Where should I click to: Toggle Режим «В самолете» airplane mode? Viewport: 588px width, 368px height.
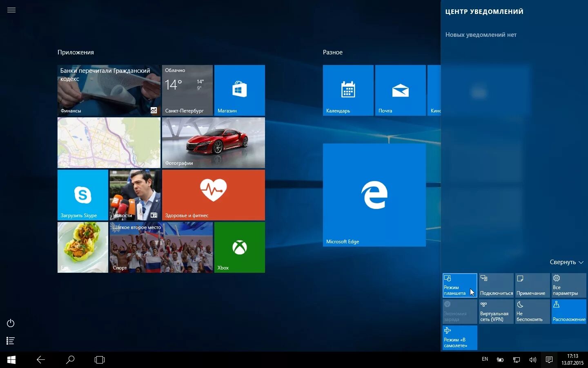click(x=460, y=338)
